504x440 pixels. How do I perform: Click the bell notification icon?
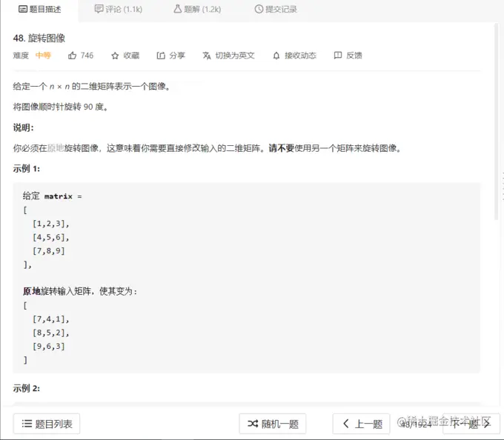276,56
